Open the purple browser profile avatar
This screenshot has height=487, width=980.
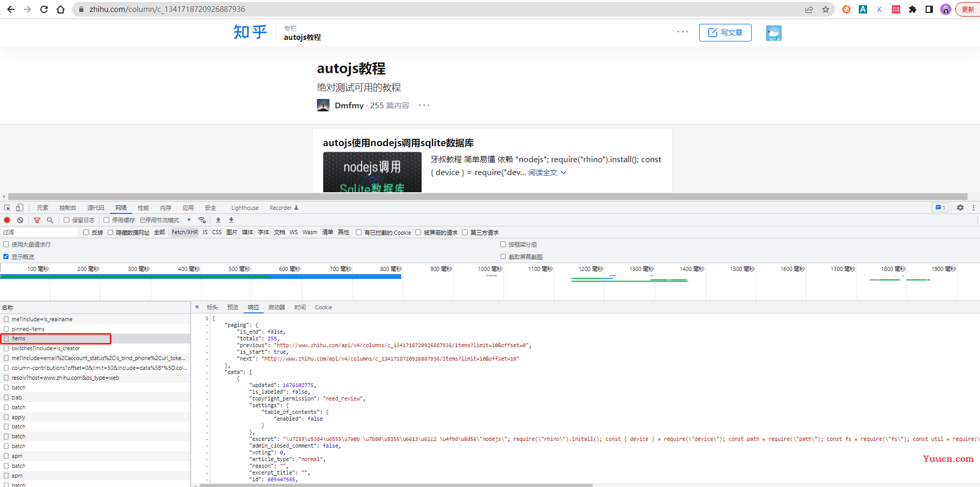click(x=946, y=9)
